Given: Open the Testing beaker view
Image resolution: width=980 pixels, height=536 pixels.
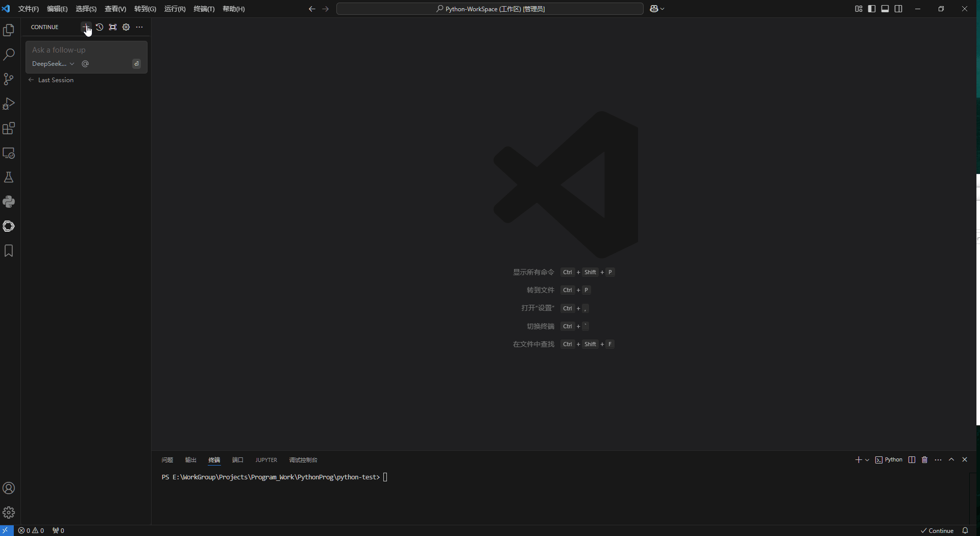Looking at the screenshot, I should point(9,177).
